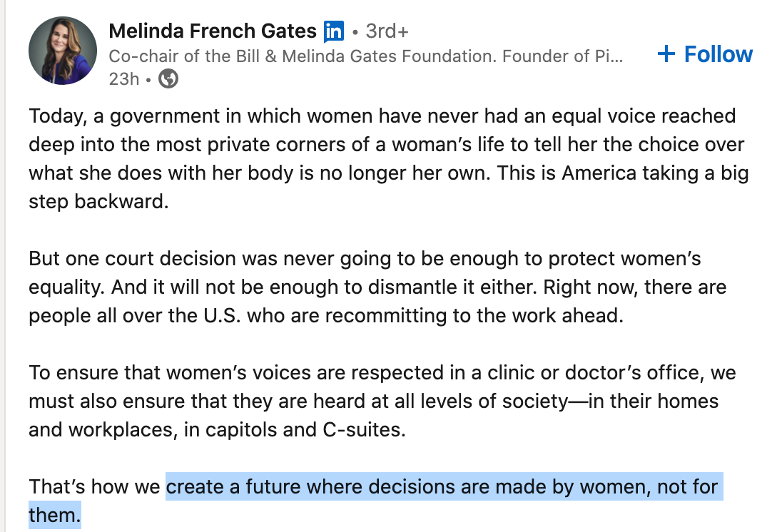This screenshot has height=532, width=772.
Task: Open the Melinda French Gates name link
Action: [x=212, y=31]
